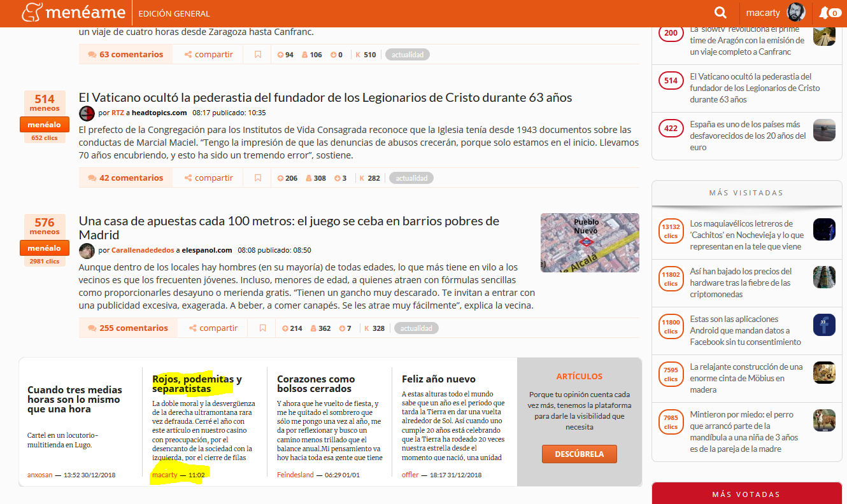Click the DESCÚBRELA button
Image resolution: width=847 pixels, height=504 pixels.
coord(580,454)
